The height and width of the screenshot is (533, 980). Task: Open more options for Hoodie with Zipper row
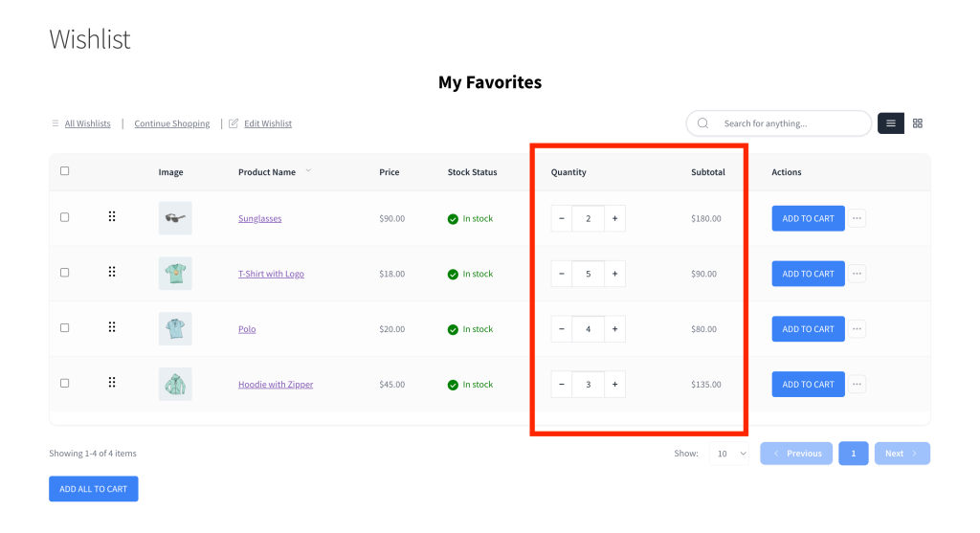click(857, 384)
